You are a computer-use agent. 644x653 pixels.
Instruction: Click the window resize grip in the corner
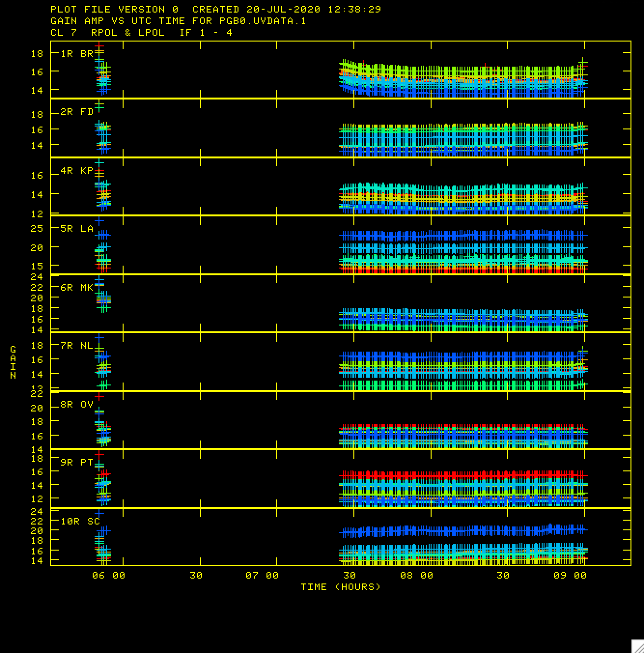(637, 646)
